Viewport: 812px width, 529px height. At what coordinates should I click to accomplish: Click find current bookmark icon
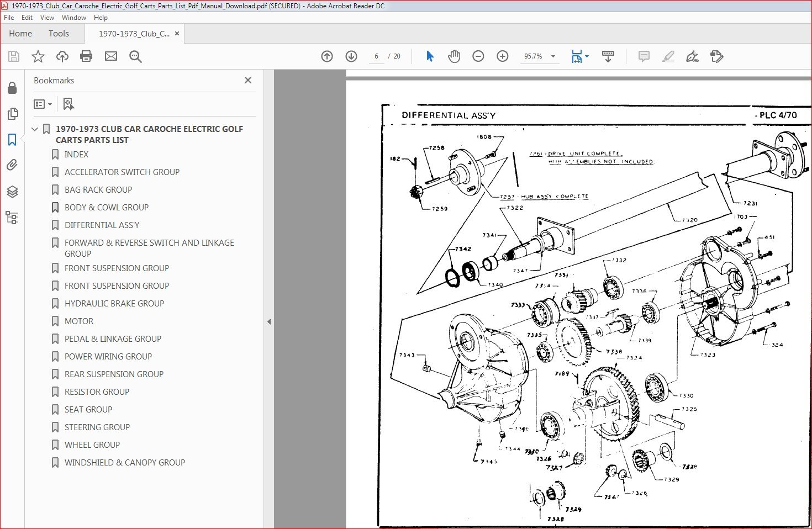click(x=68, y=104)
